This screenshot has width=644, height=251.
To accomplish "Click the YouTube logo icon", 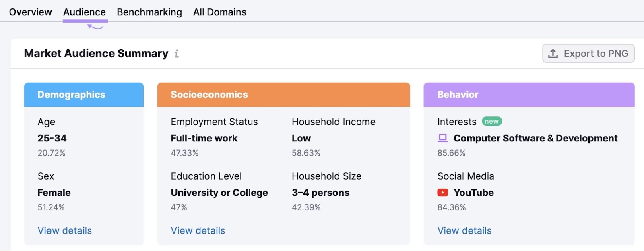I will [442, 193].
